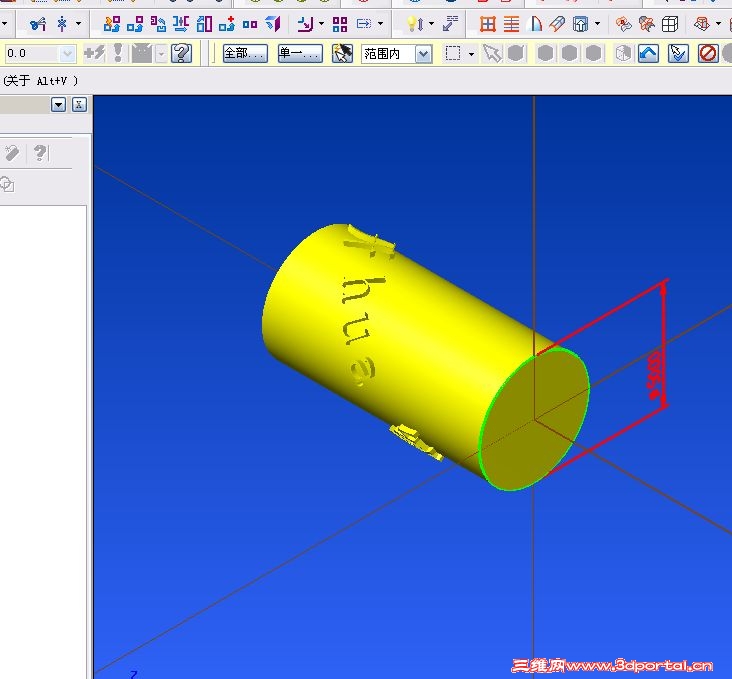Click the grayed tag-with-star icon in side panel
This screenshot has height=679, width=732.
11,153
